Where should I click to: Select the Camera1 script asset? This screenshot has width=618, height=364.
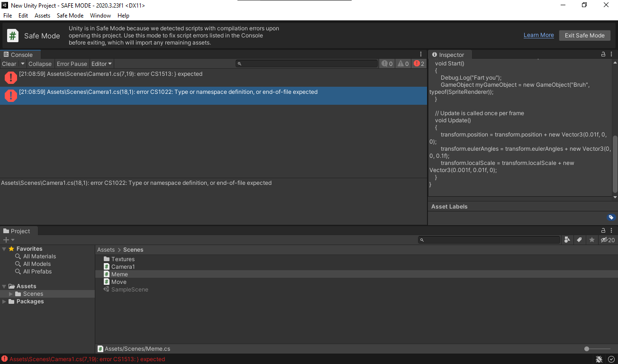(x=123, y=267)
